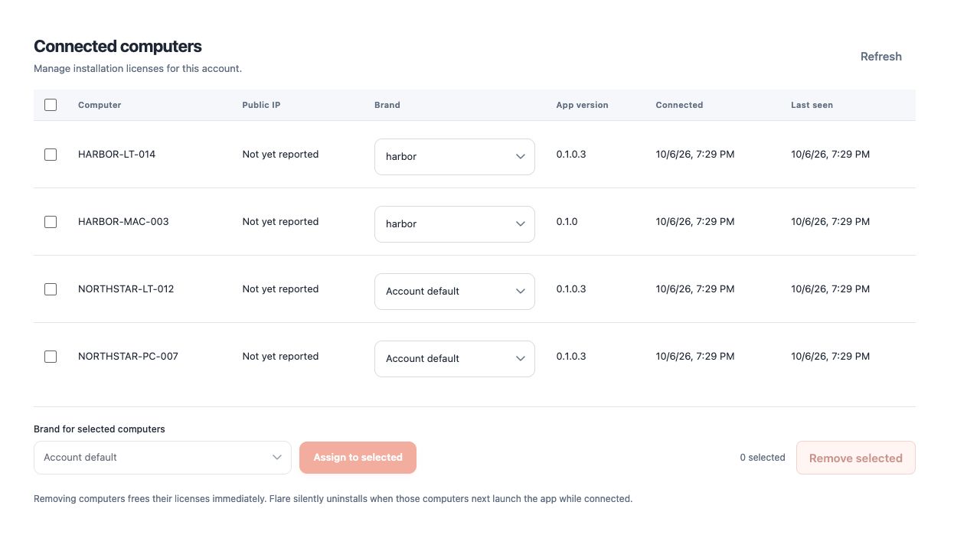The height and width of the screenshot is (551, 980).
Task: Select computer name HARBOR-LT-014
Action: [x=116, y=155]
